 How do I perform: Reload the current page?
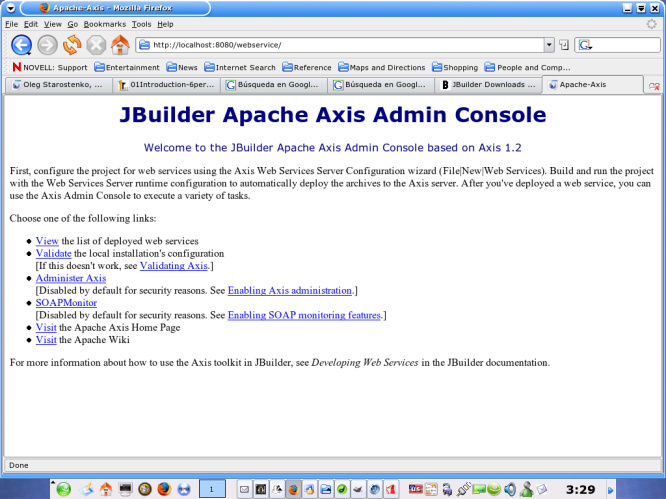click(x=72, y=45)
